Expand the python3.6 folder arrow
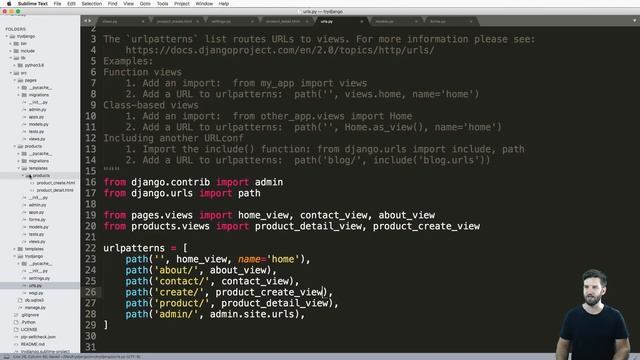The image size is (640, 360). click(x=15, y=65)
